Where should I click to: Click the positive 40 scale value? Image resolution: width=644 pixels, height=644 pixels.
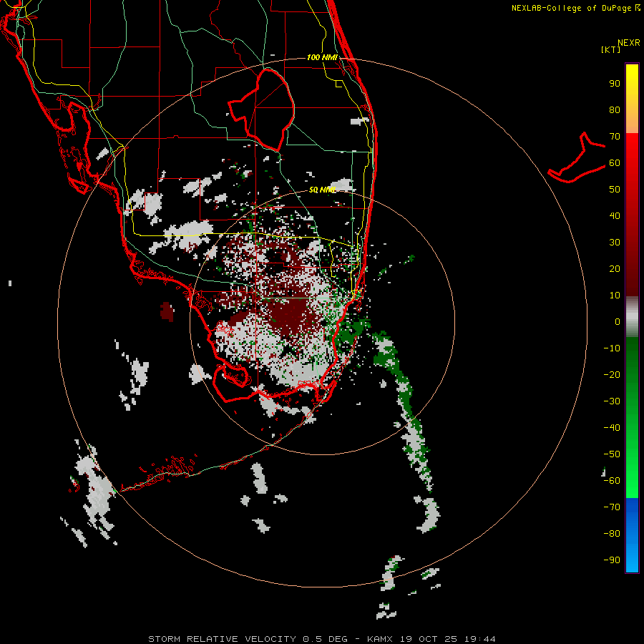coord(615,216)
